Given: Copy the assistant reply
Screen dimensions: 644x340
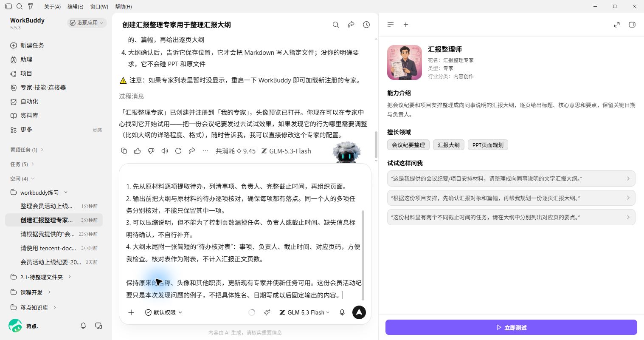Looking at the screenshot, I should click(124, 151).
